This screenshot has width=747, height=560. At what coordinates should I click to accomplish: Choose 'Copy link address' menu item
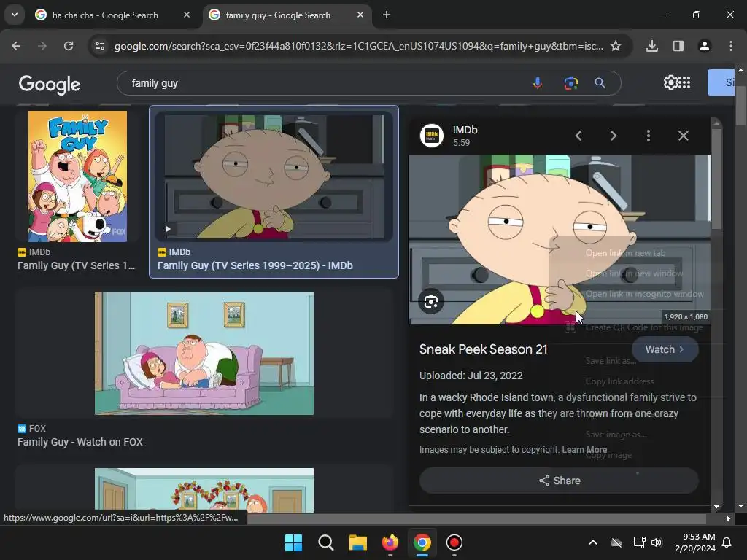[x=619, y=381]
